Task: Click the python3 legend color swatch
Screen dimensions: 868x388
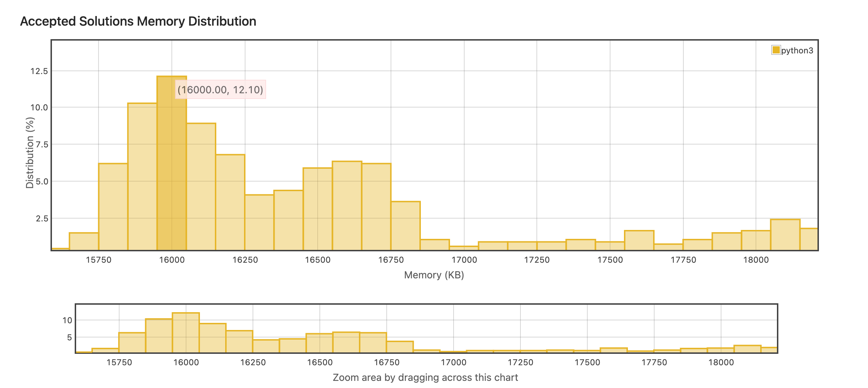Action: click(776, 50)
